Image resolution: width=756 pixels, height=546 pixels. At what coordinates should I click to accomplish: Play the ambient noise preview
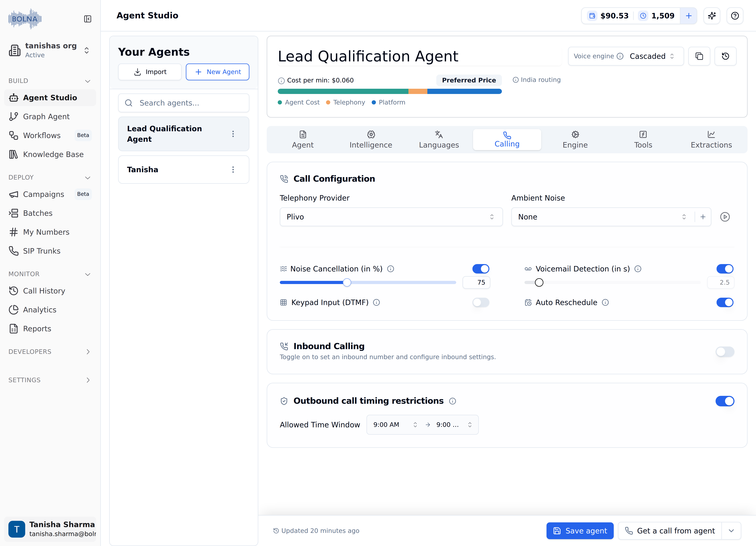point(725,217)
